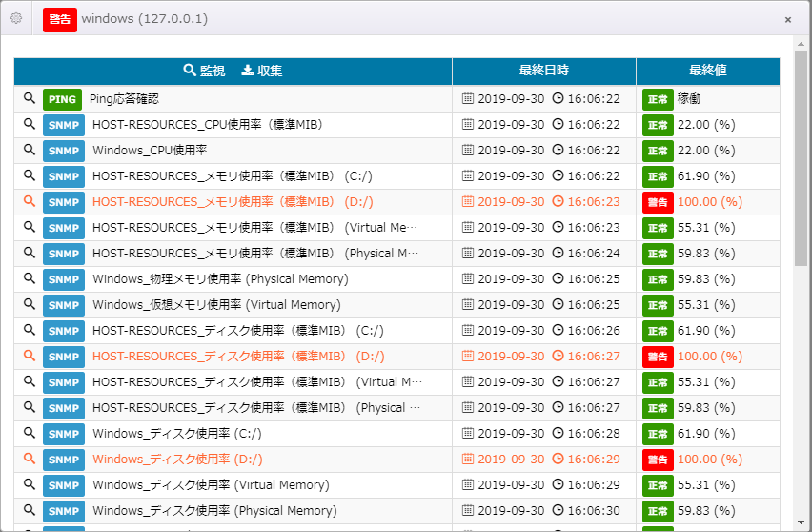The height and width of the screenshot is (532, 812).
Task: Click clock icon beside 16:06:30
Action: [558, 510]
